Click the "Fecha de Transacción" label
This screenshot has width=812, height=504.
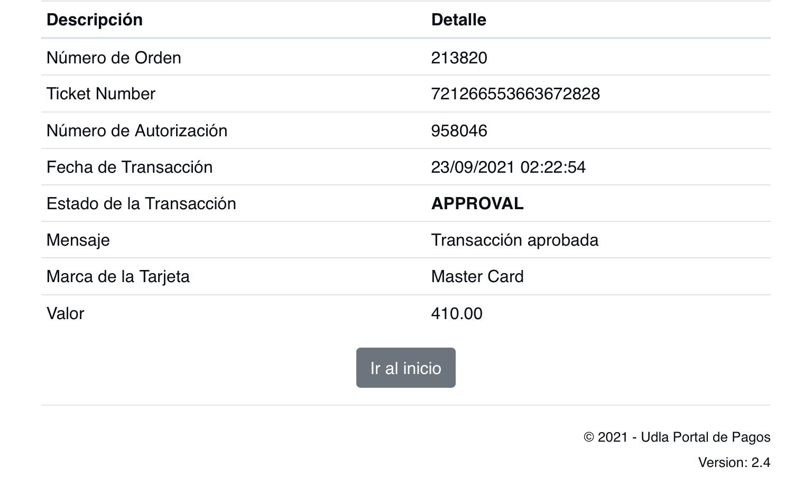[x=130, y=167]
